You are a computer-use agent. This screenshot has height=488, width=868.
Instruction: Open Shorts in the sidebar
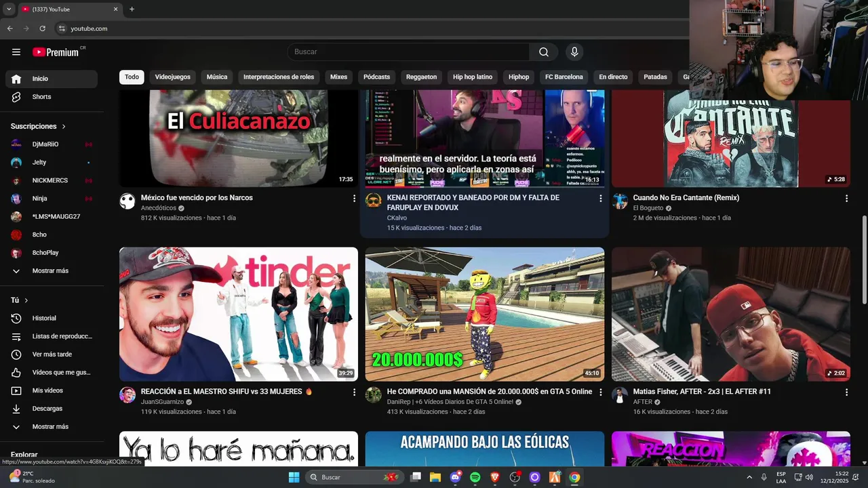tap(52, 97)
